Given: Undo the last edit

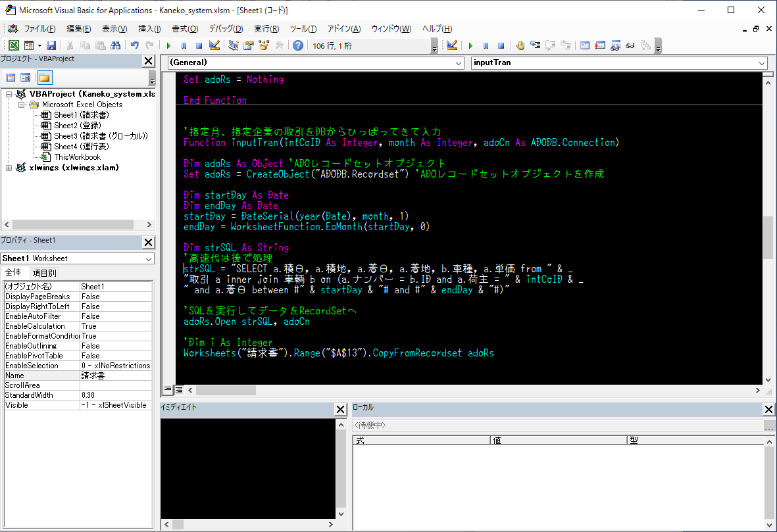Looking at the screenshot, I should click(x=134, y=45).
